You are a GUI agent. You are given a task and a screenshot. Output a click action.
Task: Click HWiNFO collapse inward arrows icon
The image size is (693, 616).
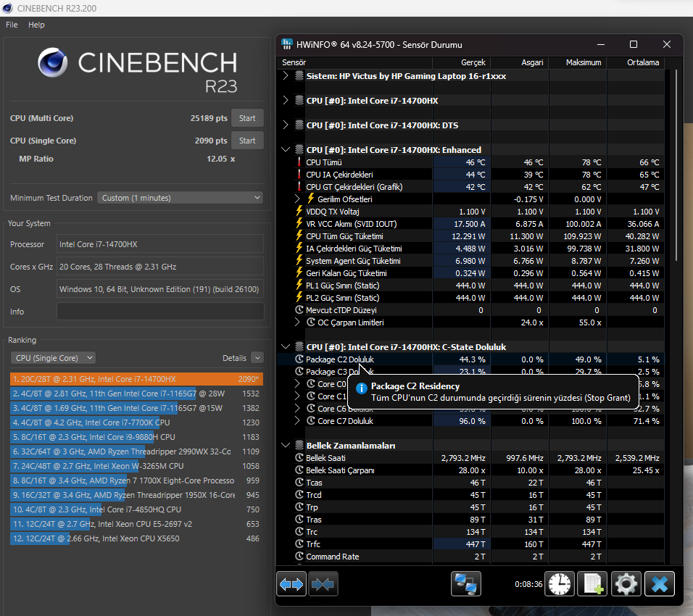tap(323, 584)
